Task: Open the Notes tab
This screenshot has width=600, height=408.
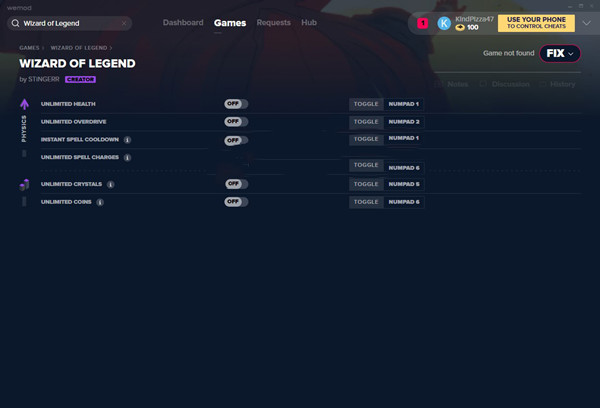Action: 452,84
